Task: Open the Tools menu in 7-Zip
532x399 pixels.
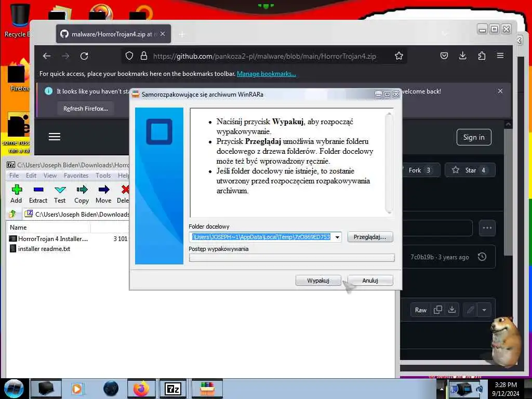Action: (103, 176)
